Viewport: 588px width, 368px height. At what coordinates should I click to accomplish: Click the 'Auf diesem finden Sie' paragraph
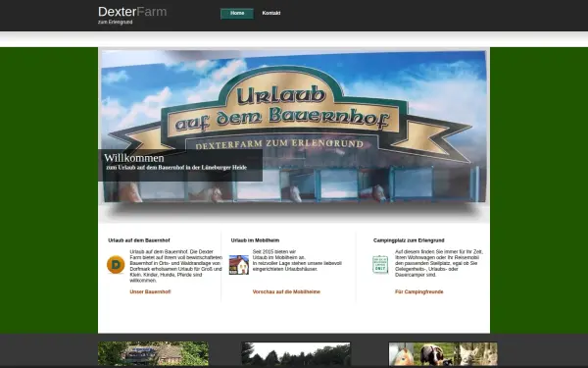tap(439, 263)
